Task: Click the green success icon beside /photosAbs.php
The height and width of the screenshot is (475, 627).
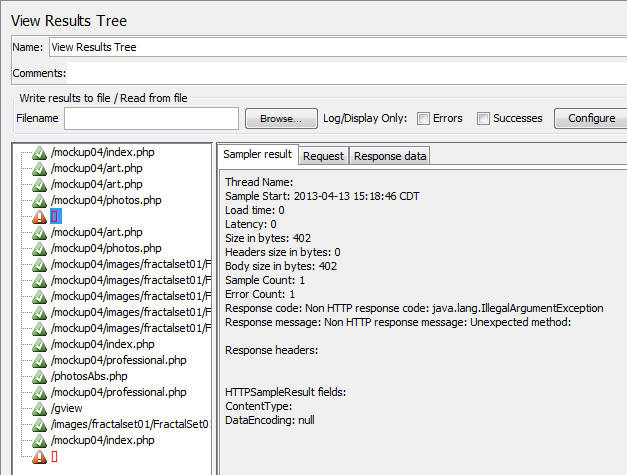Action: (39, 376)
